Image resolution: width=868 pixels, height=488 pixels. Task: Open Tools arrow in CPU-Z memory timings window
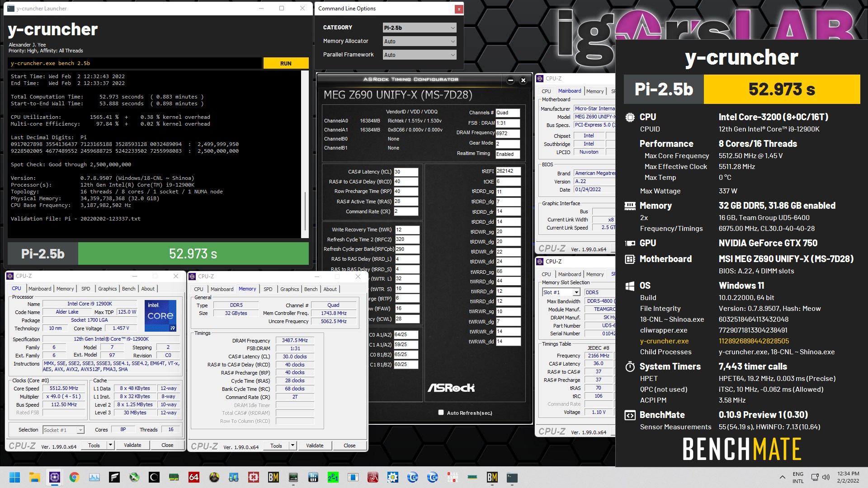click(x=292, y=446)
